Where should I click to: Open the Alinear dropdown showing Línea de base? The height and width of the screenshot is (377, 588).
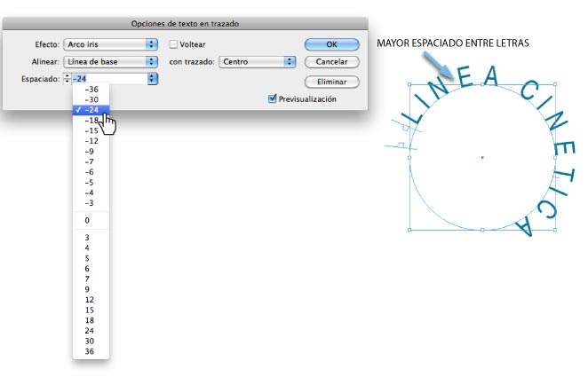pos(111,62)
